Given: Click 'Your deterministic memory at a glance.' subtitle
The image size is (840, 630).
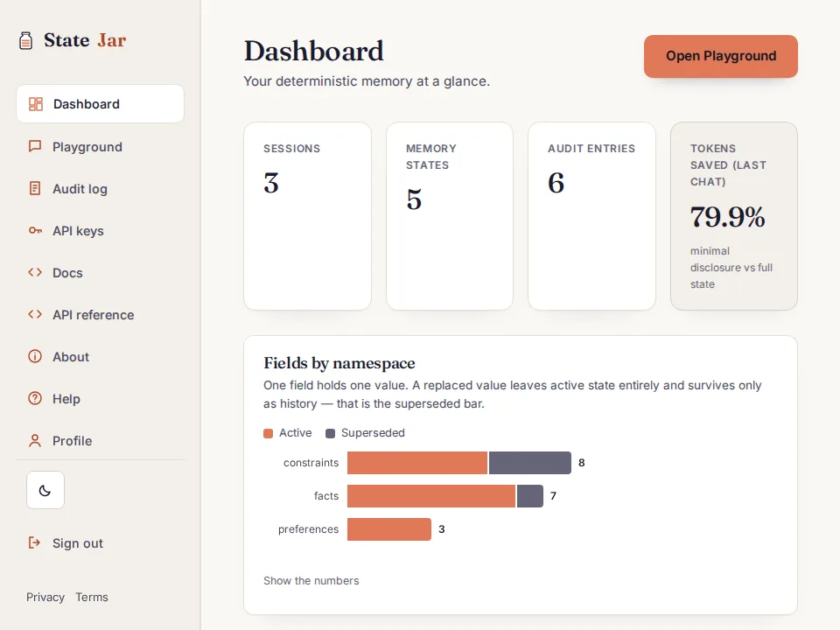Looking at the screenshot, I should [367, 81].
